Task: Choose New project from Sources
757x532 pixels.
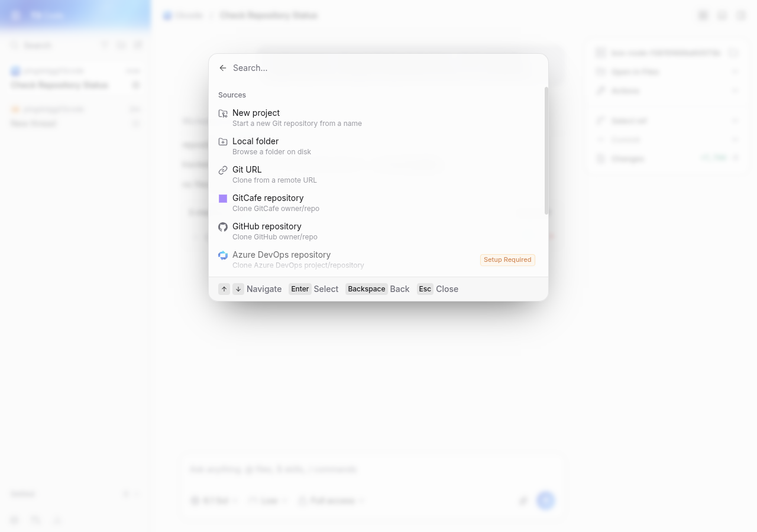Action: point(377,118)
